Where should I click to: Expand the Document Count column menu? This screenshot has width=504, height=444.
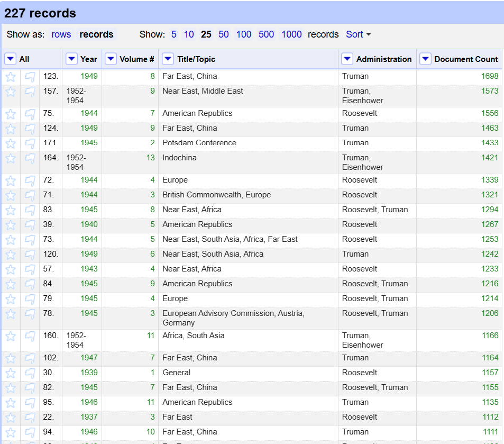(x=425, y=59)
